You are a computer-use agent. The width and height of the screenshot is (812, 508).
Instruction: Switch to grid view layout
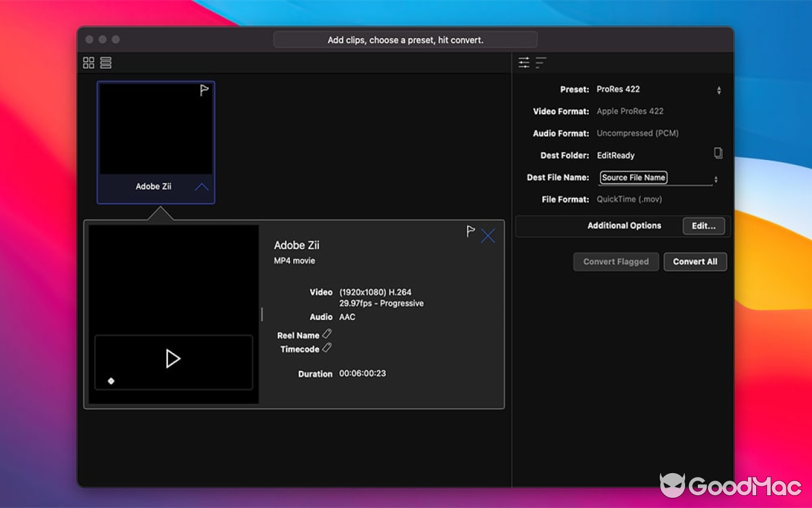(88, 62)
